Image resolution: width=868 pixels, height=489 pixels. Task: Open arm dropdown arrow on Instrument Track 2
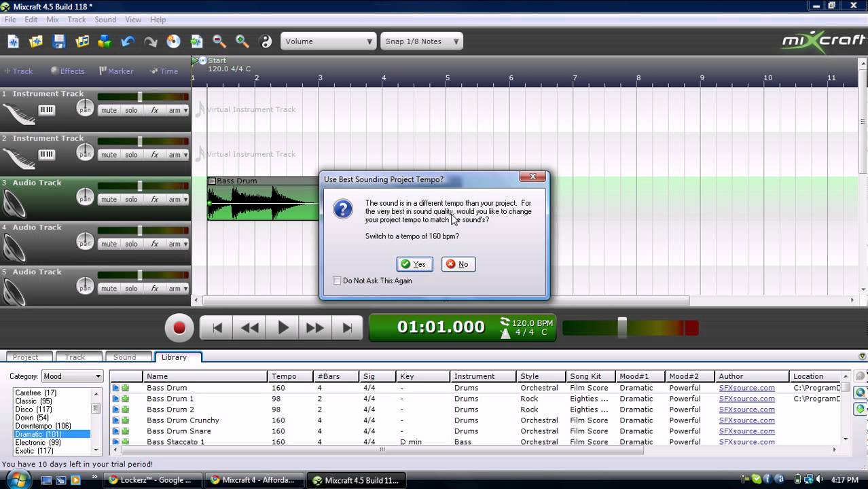pyautogui.click(x=185, y=155)
